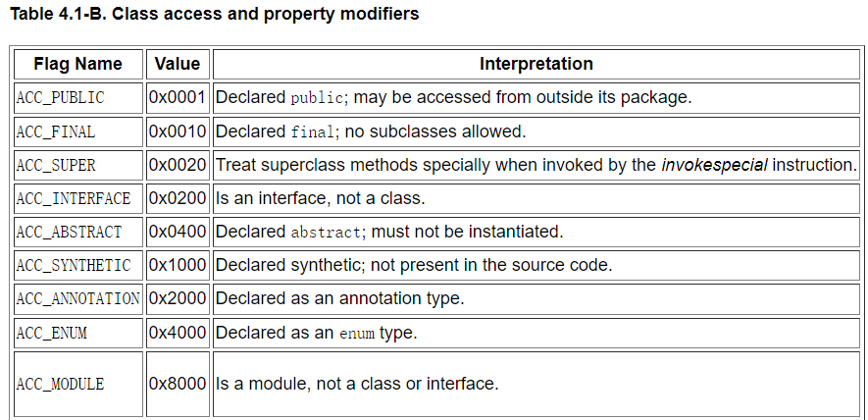This screenshot has width=868, height=420.
Task: Select the ACC_SYNTHETIC flag name
Action: tap(74, 265)
